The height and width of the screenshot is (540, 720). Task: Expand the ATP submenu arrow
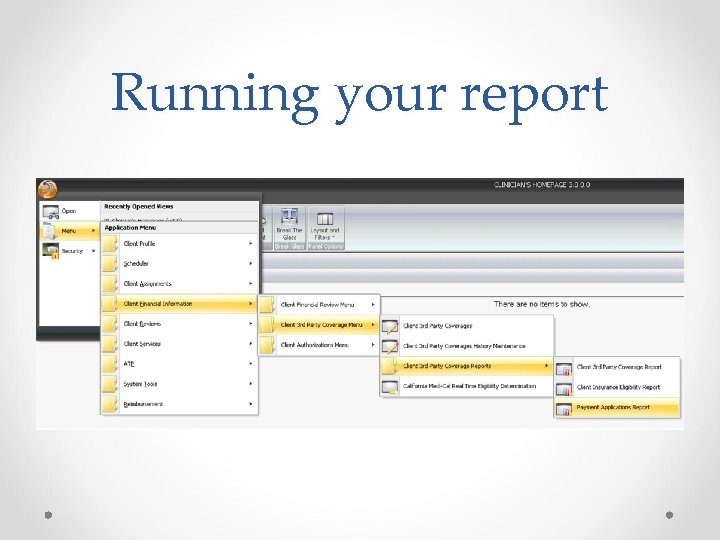[251, 364]
